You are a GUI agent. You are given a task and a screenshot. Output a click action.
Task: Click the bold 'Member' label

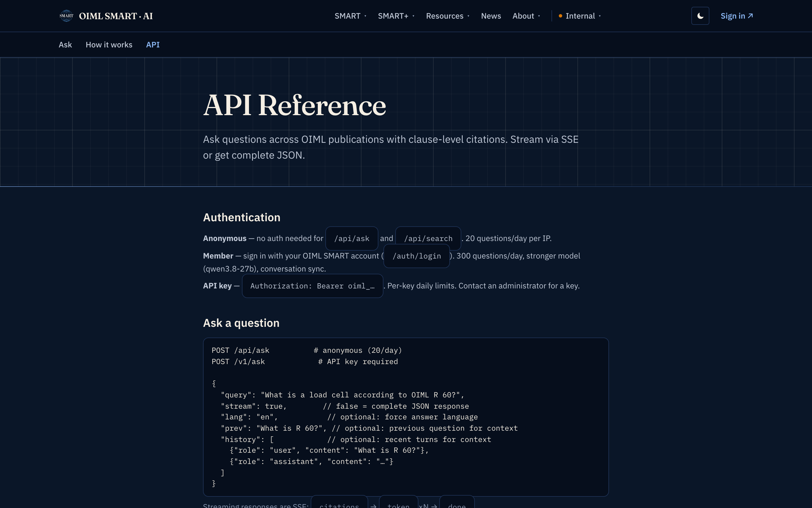[x=218, y=256]
